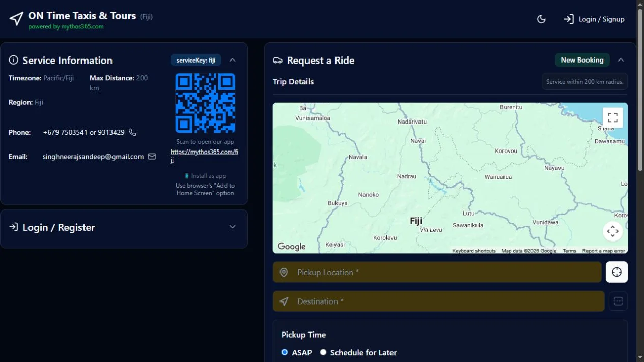Screen dimensions: 644x362
Task: Click Install as app text
Action: (205, 176)
